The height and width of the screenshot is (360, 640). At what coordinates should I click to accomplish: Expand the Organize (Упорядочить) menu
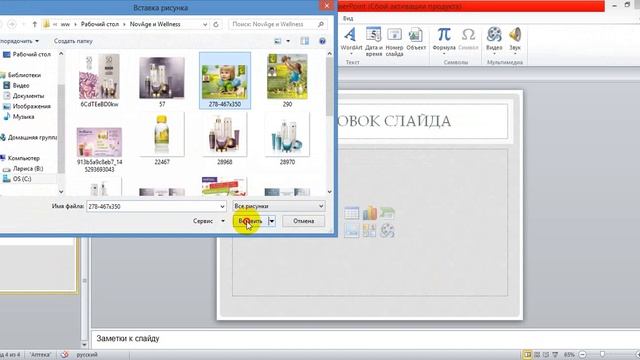(x=19, y=41)
